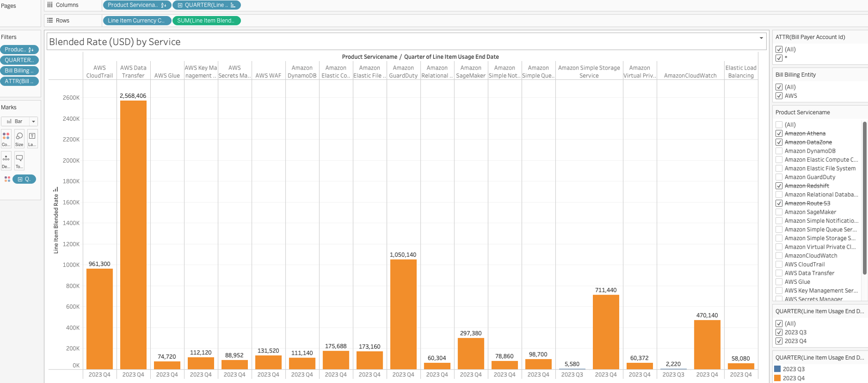Click the sort icon on the vertical axis
Image resolution: width=868 pixels, height=383 pixels.
pyautogui.click(x=56, y=189)
